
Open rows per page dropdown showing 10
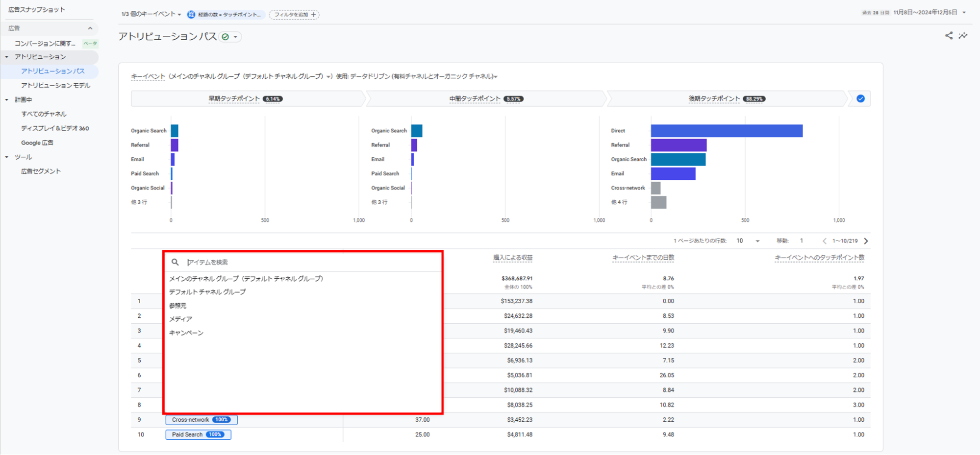[748, 241]
